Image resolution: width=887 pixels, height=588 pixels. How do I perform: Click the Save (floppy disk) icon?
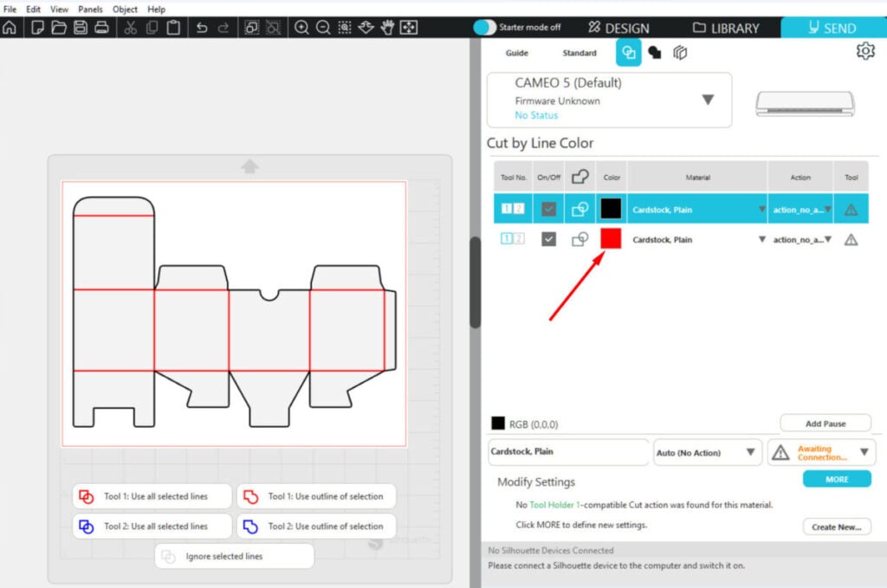coord(81,28)
